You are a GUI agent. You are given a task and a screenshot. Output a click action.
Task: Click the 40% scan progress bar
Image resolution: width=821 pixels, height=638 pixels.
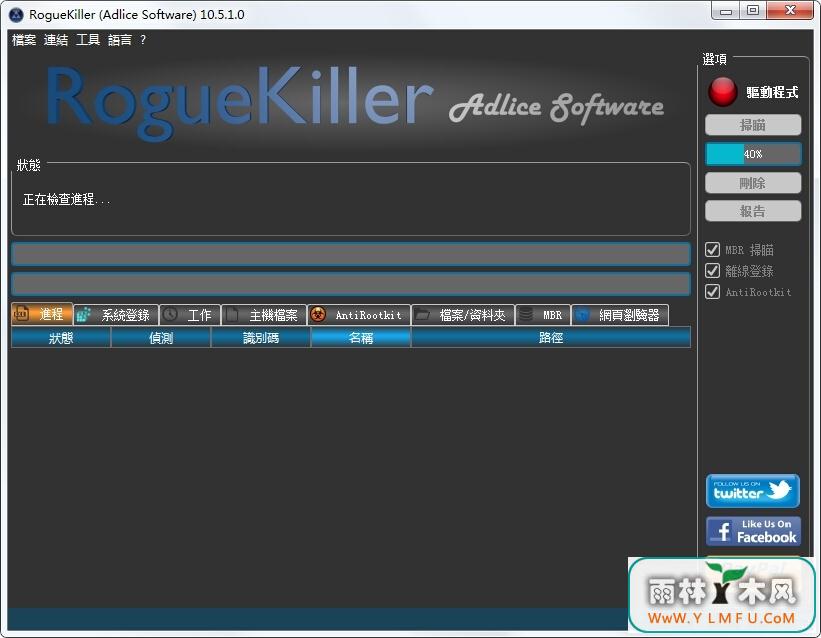(x=753, y=154)
